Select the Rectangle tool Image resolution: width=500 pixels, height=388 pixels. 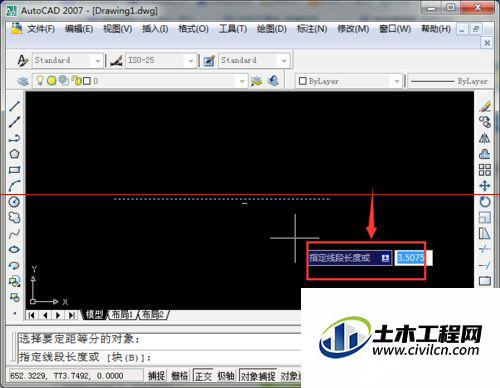pos(14,170)
